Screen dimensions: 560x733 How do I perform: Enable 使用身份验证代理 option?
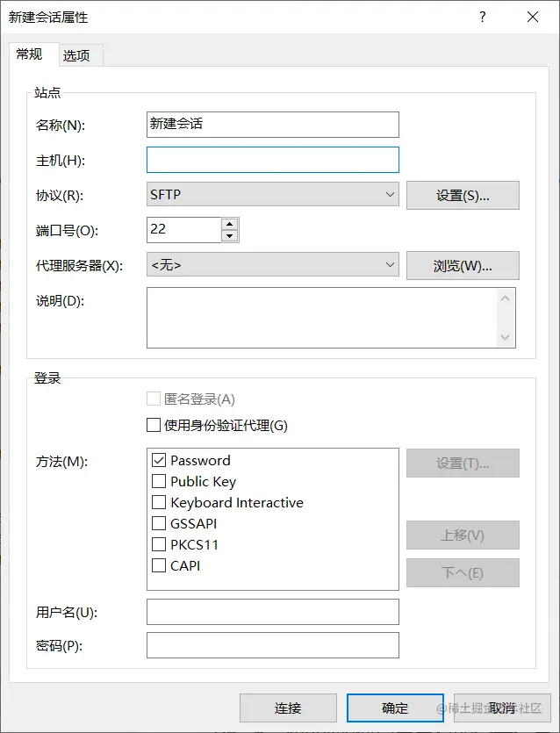click(153, 424)
